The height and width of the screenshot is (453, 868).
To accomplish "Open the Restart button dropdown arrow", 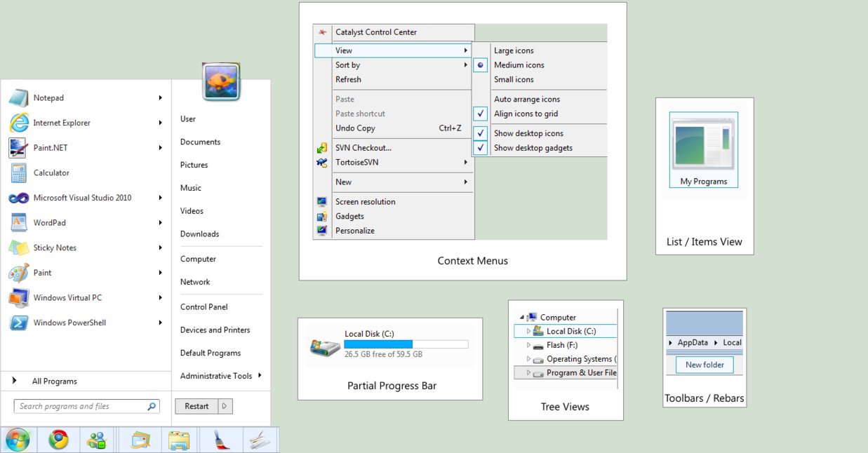I will click(225, 405).
